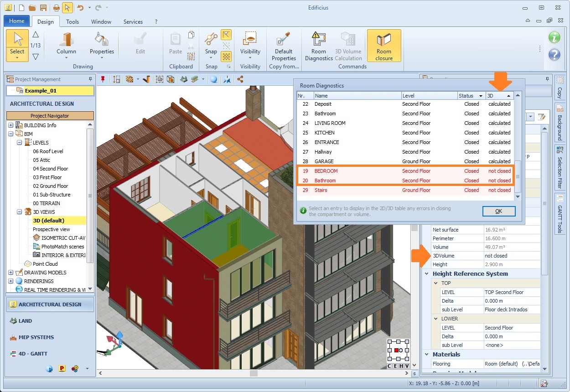The width and height of the screenshot is (570, 392).
Task: Toggle the H button in view cube
Action: [x=402, y=366]
